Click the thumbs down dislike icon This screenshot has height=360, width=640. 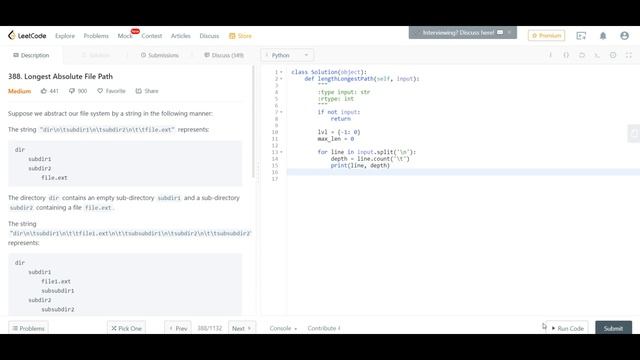click(72, 91)
